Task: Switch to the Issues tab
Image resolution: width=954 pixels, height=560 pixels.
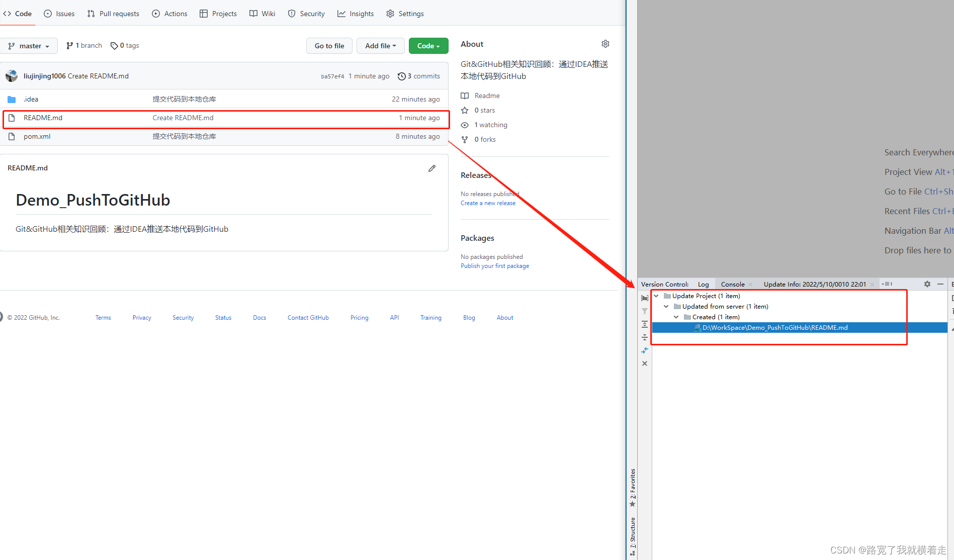Action: point(59,14)
